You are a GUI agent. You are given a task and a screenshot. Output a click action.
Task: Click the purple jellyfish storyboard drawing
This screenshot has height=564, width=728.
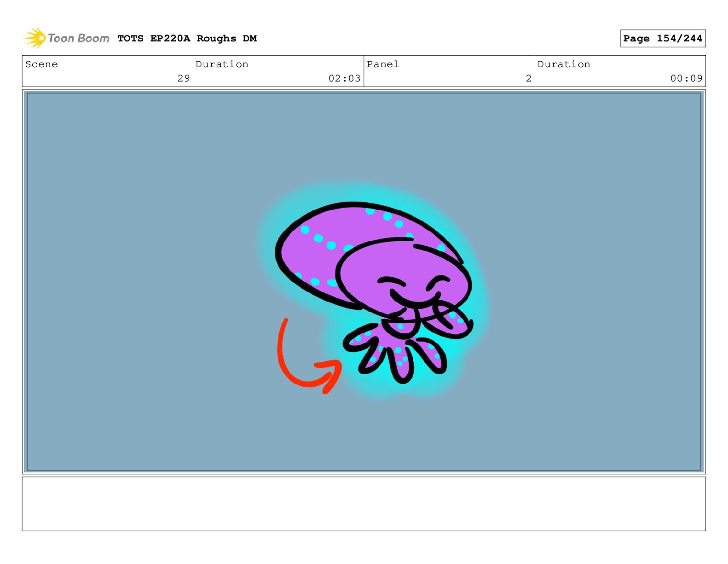tap(374, 292)
